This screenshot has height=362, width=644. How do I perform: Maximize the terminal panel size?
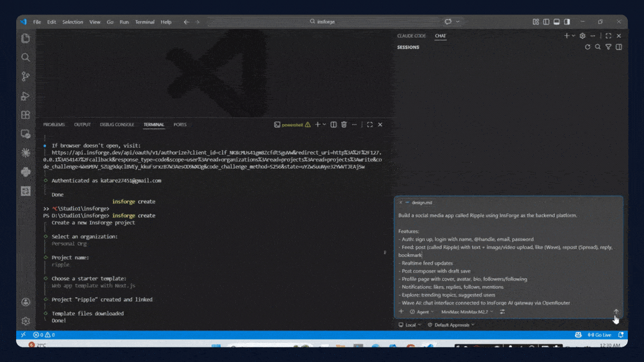(x=370, y=125)
